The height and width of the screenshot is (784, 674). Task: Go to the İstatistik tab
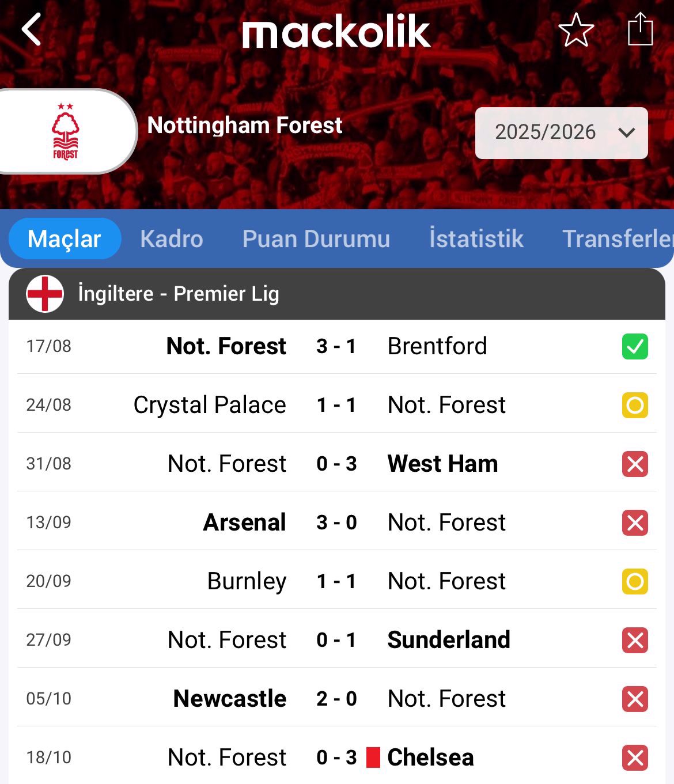476,238
